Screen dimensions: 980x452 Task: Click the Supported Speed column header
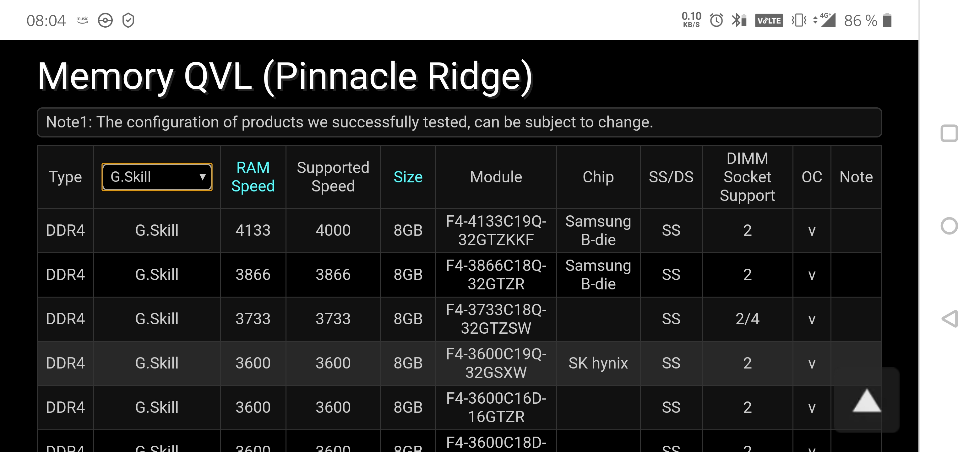tap(333, 177)
